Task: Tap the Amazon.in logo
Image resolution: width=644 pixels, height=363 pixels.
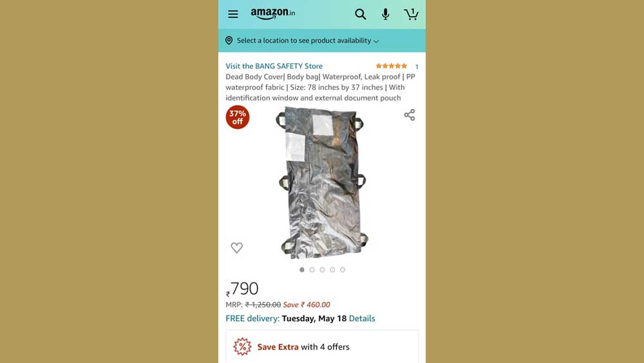Action: [x=272, y=14]
